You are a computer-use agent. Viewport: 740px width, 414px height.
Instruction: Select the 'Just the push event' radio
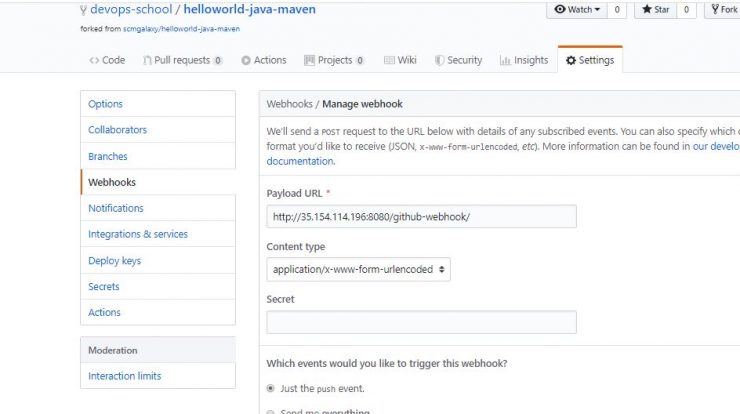270,389
